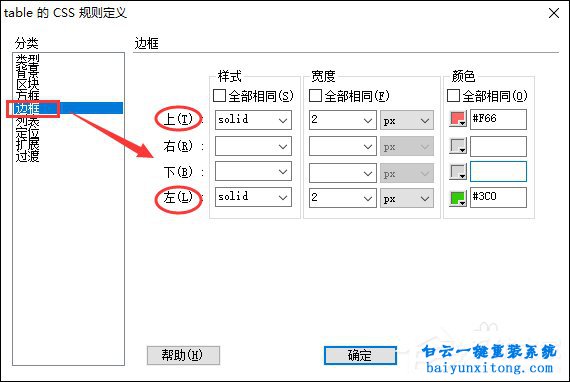Open the 上(T) border width dropdown
570x382 pixels.
[343, 120]
